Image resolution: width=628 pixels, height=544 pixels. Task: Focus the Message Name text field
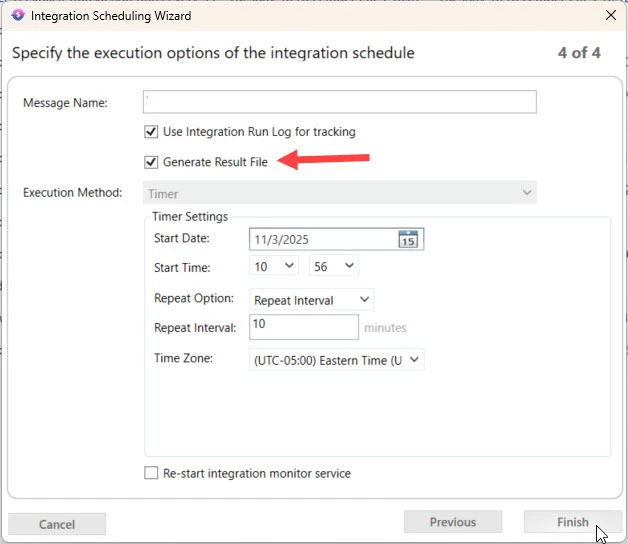click(340, 102)
